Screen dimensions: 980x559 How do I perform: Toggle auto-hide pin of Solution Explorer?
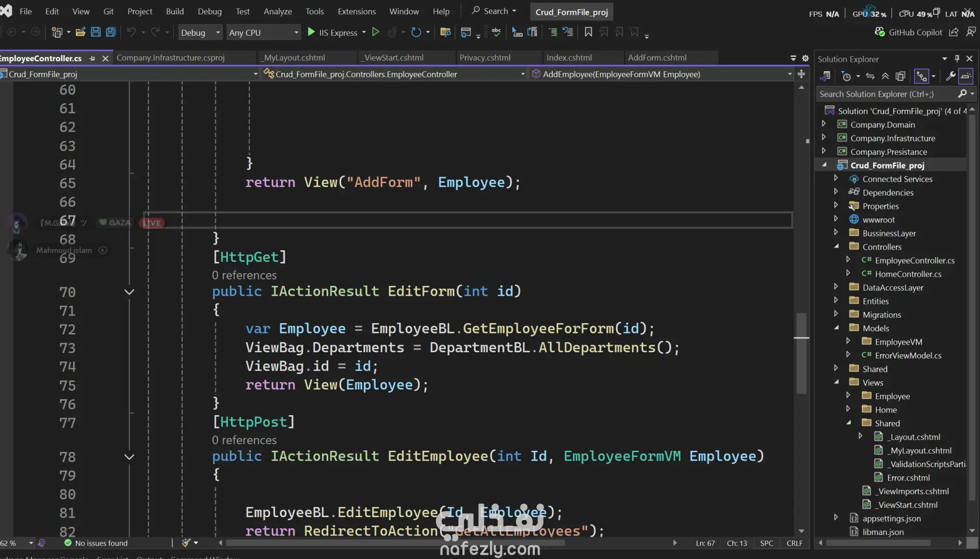click(957, 59)
